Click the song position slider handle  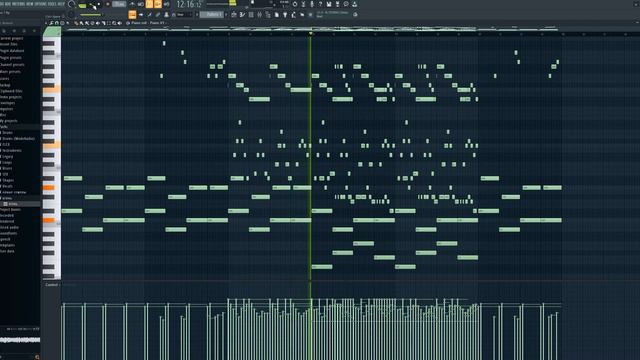232,3
